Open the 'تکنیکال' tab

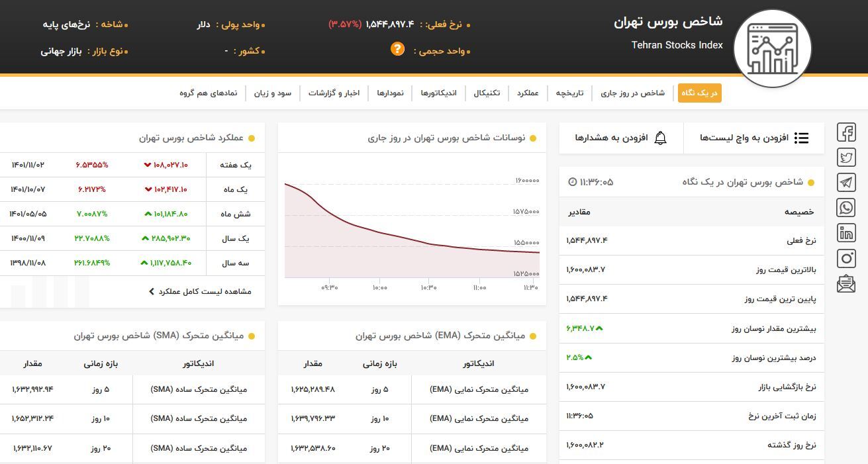pyautogui.click(x=487, y=93)
